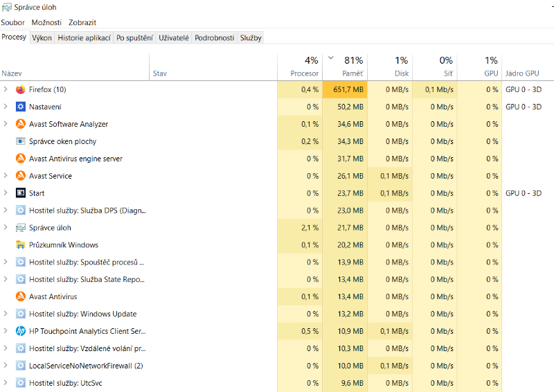554x392 pixels.
Task: Expand the Služba DPS host row
Action: (6, 210)
